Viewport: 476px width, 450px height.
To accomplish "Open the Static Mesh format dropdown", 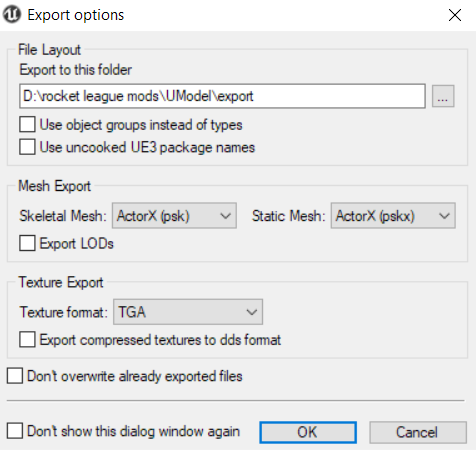I will click(393, 216).
